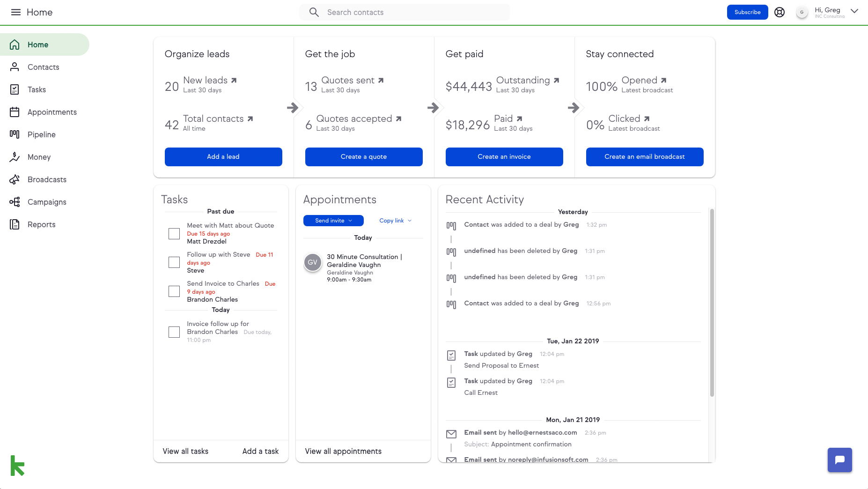The width and height of the screenshot is (868, 489).
Task: Click the search magnifier icon
Action: pos(314,12)
